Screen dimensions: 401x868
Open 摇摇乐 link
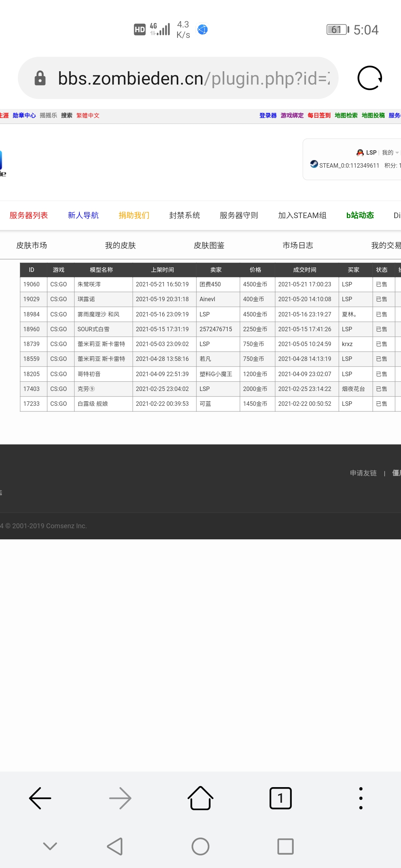[48, 115]
